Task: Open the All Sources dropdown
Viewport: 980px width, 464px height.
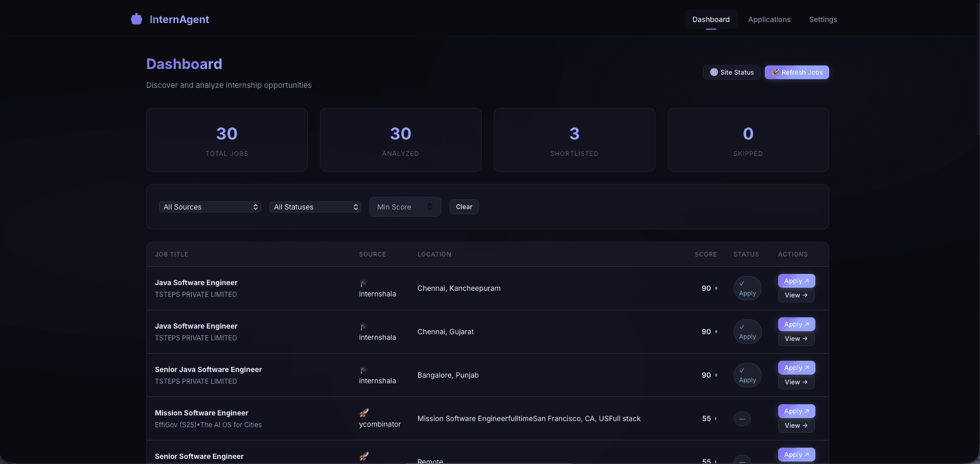Action: 210,207
